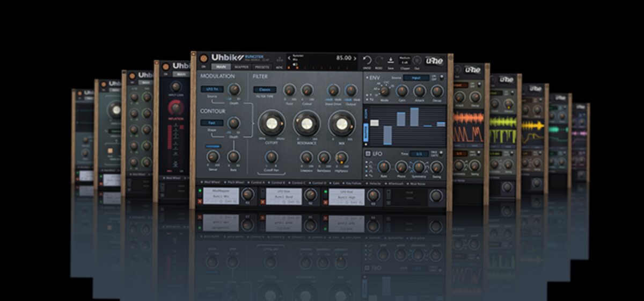Open the Modulation Source dropdown
This screenshot has height=301, width=644.
click(x=210, y=89)
